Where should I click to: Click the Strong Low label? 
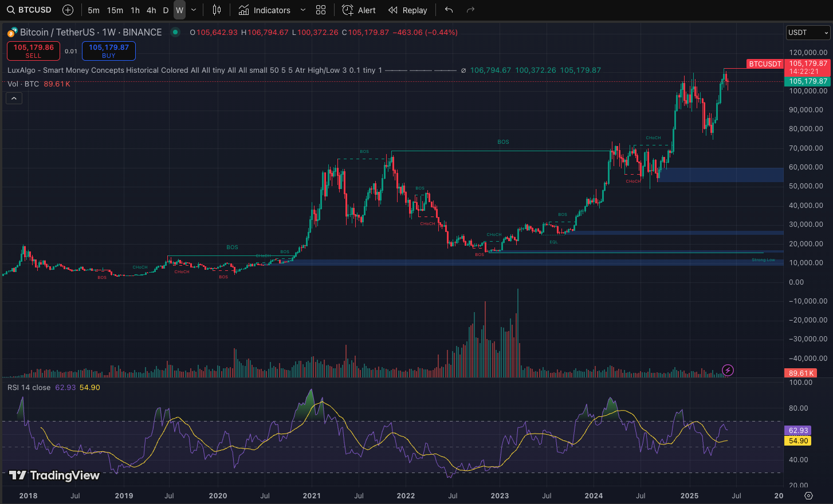[763, 260]
